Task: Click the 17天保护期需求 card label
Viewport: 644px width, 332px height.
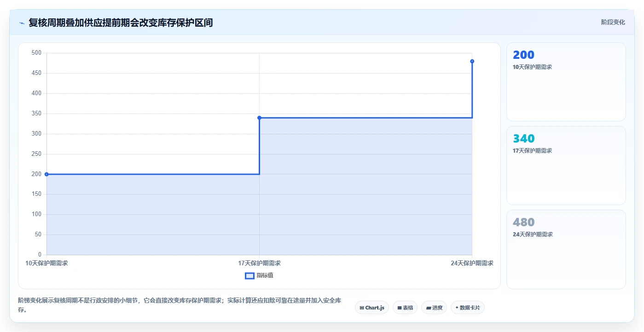Action: (532, 151)
